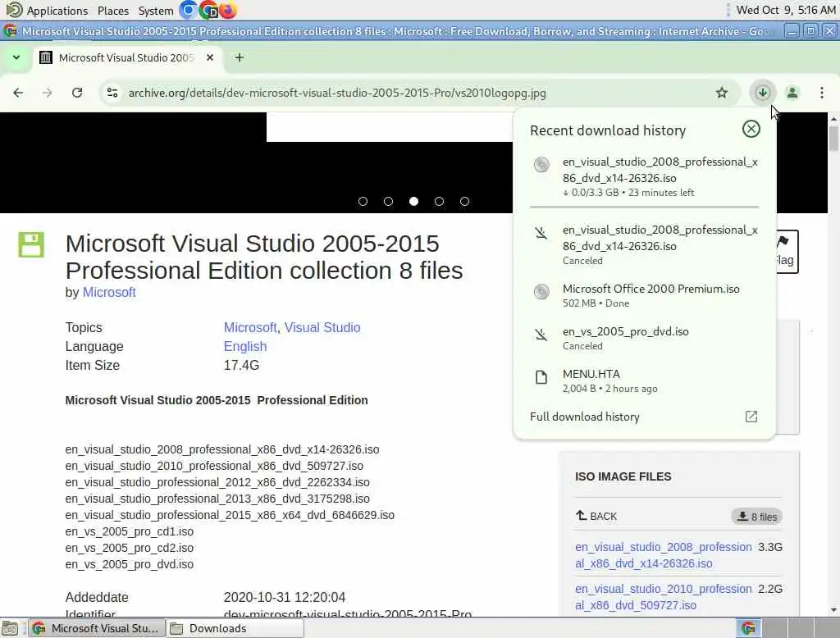Open the System menu

[155, 10]
